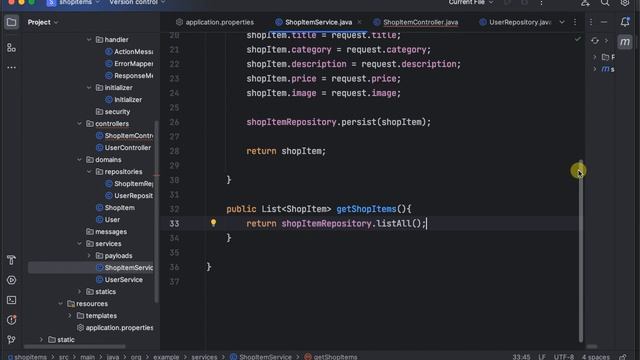
Task: Click the services breadcrumb
Action: [204, 357]
